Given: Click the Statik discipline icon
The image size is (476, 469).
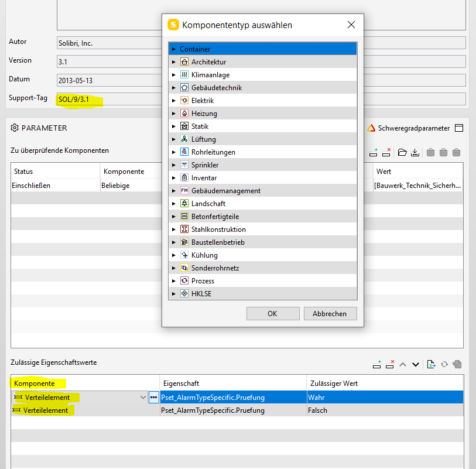Looking at the screenshot, I should (184, 126).
